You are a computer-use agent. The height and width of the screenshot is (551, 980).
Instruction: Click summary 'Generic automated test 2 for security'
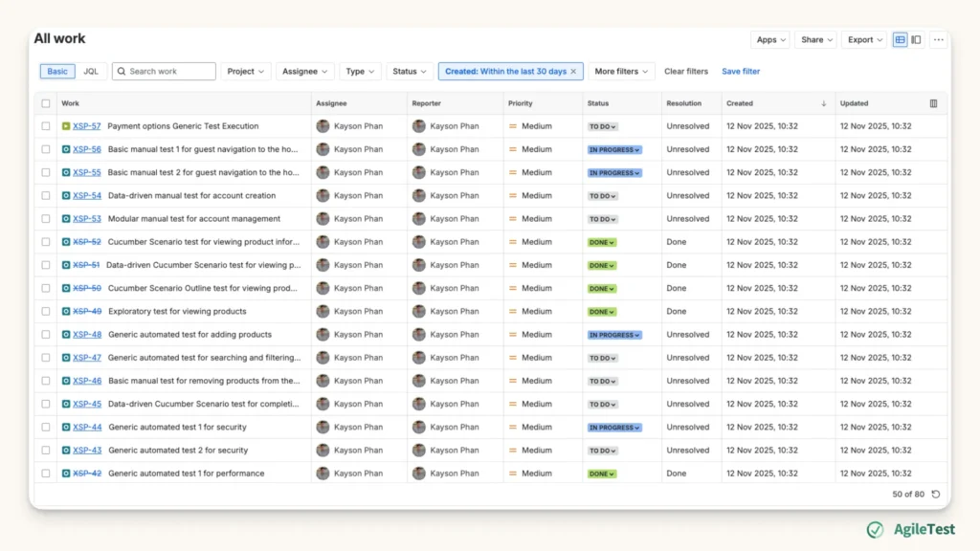pyautogui.click(x=178, y=451)
